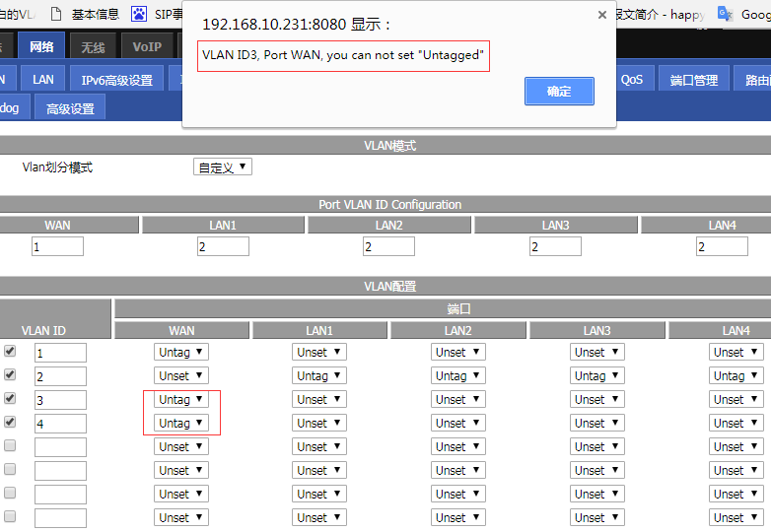The height and width of the screenshot is (532, 771).
Task: Uncheck the VLAN ID 1 row checkbox
Action: (x=10, y=351)
